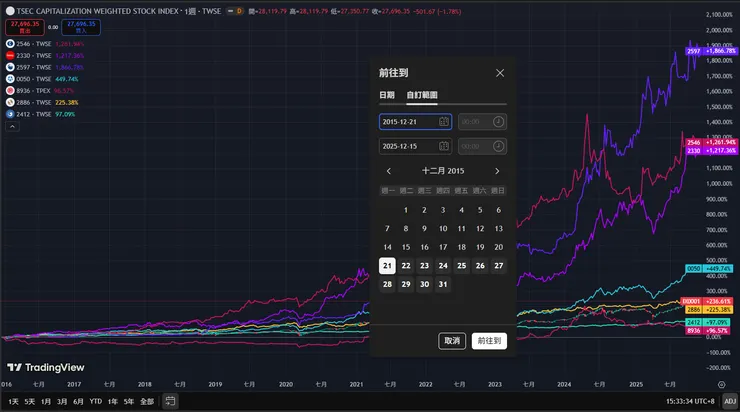Set time range to 全部
740x412 pixels.
pyautogui.click(x=147, y=402)
